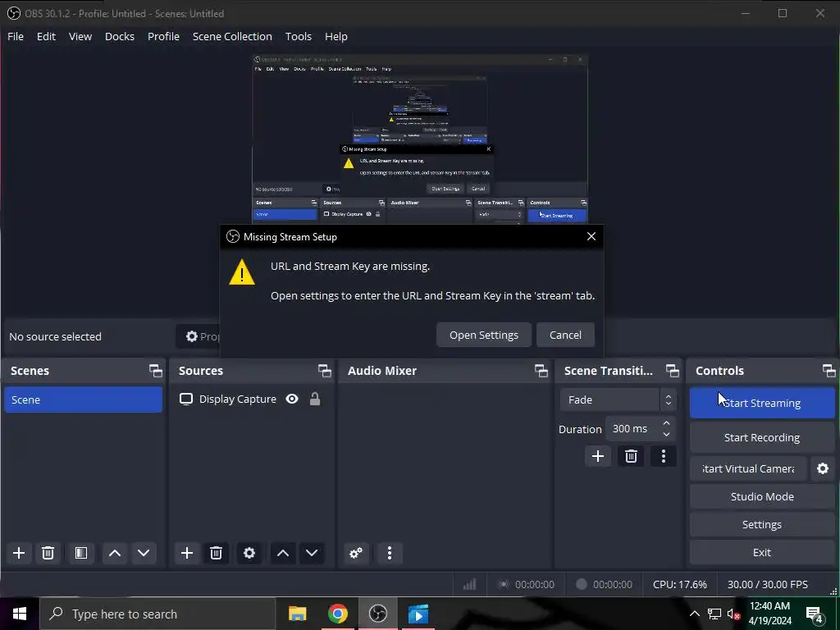
Task: Open the View menu
Action: click(x=80, y=36)
